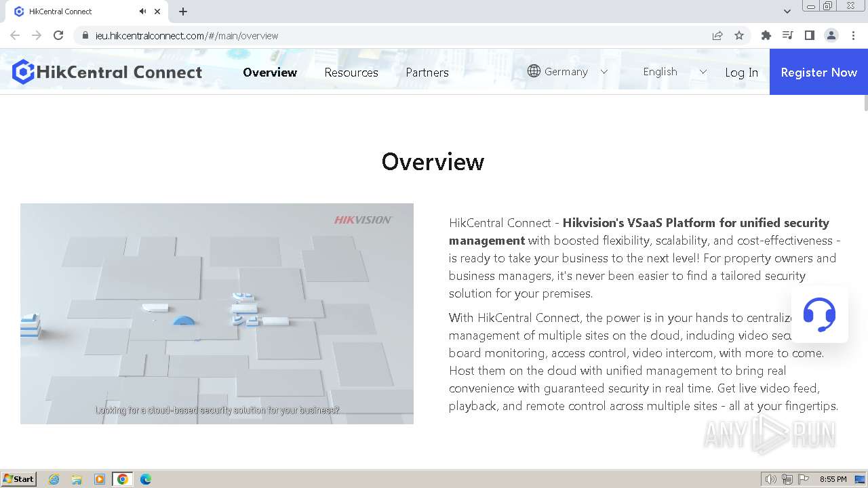Image resolution: width=868 pixels, height=488 pixels.
Task: Open File Explorer from taskbar
Action: click(77, 479)
